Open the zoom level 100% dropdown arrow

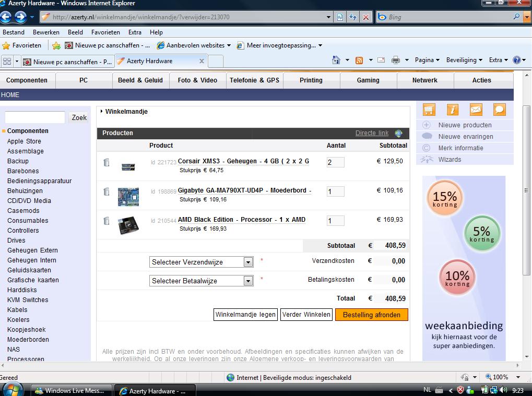click(518, 377)
